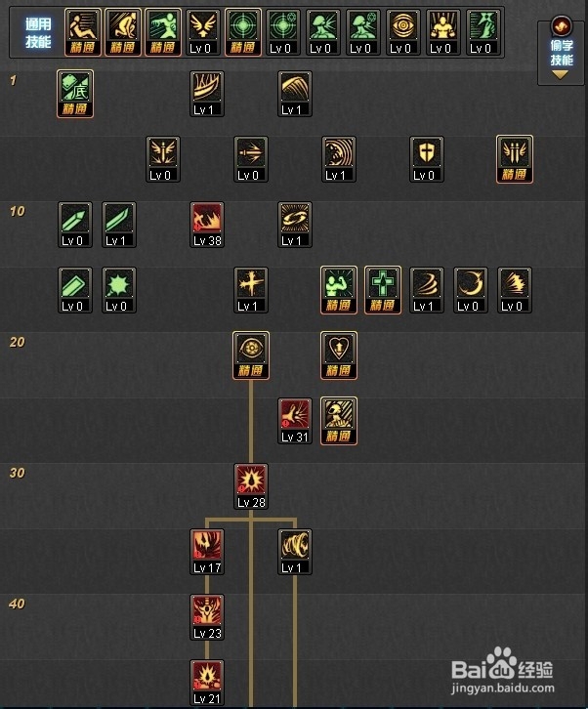
Task: Click the tornado skill icon at Lv 1
Action: 294,552
